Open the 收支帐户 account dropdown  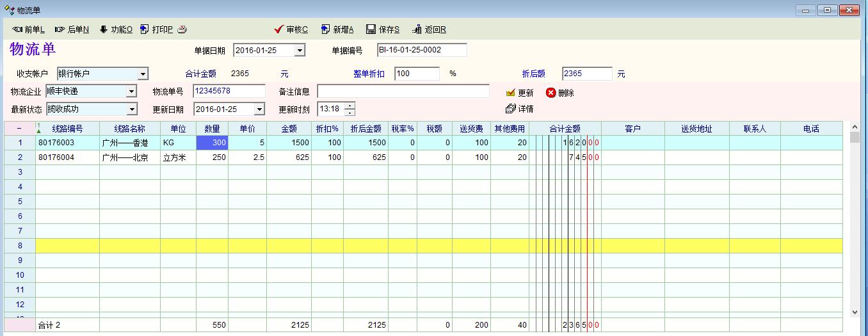pyautogui.click(x=143, y=74)
